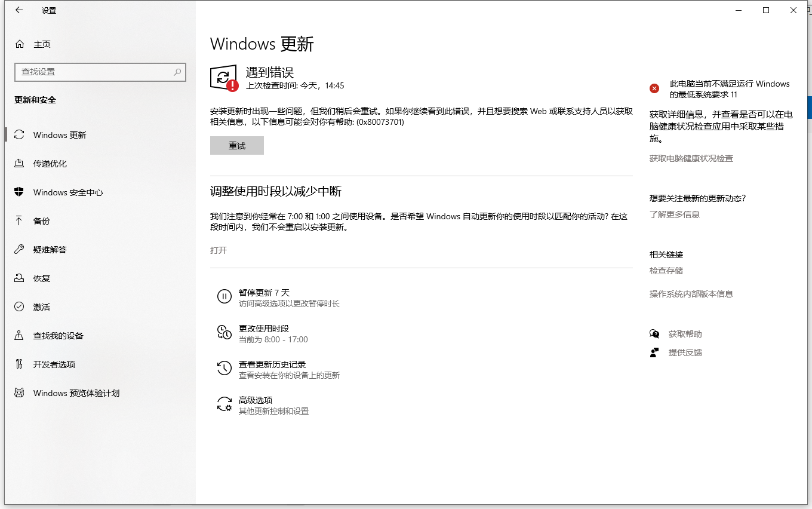Open the 检查存储 link
Screen dimensions: 812x509
666,271
